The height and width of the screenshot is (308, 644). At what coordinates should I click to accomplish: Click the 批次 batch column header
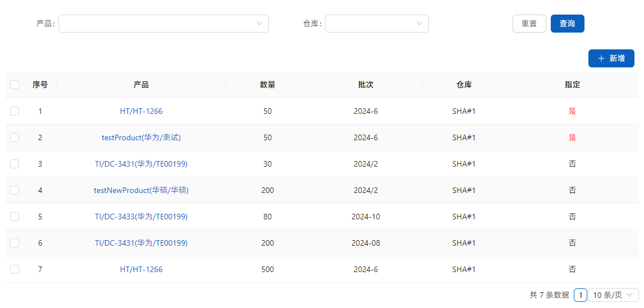tap(366, 85)
